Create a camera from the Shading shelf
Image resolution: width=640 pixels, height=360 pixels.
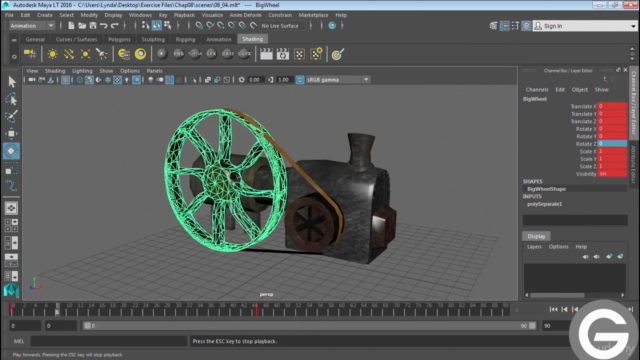pos(30,54)
